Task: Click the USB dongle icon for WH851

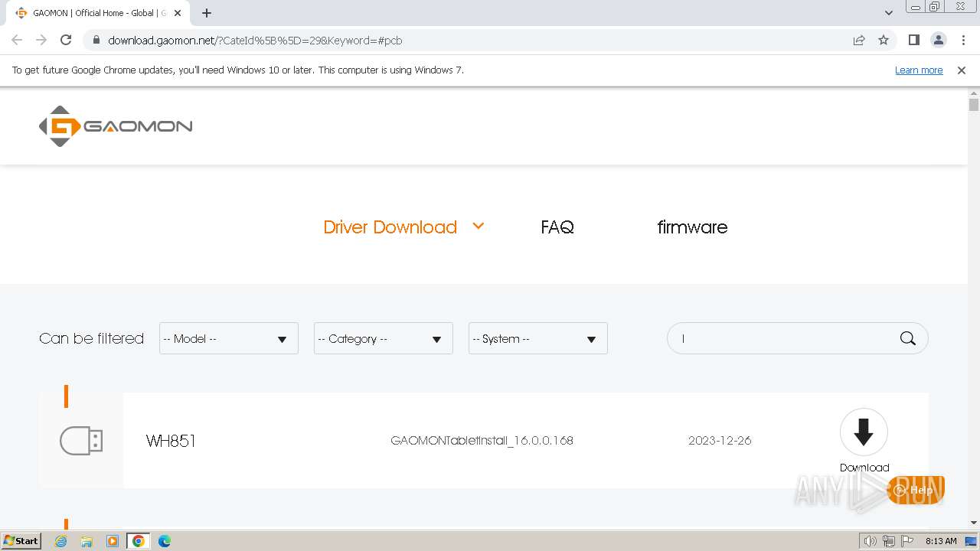Action: pos(81,441)
